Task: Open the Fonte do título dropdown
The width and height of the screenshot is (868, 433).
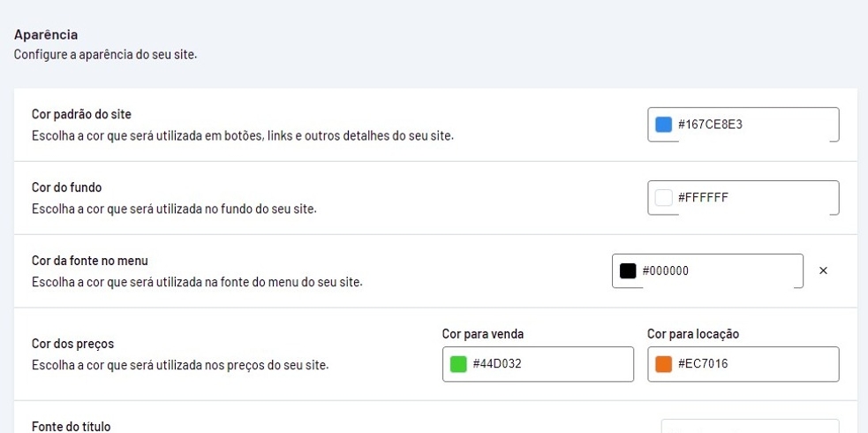Action: pyautogui.click(x=750, y=426)
